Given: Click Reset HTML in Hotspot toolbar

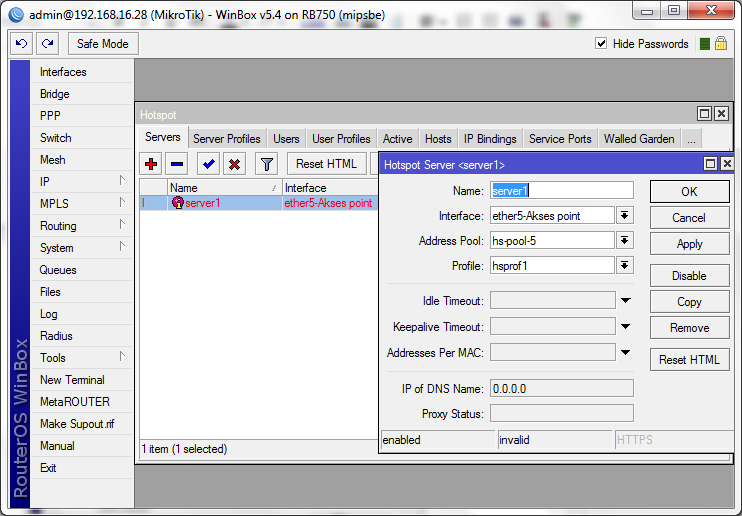Looking at the screenshot, I should click(x=327, y=164).
